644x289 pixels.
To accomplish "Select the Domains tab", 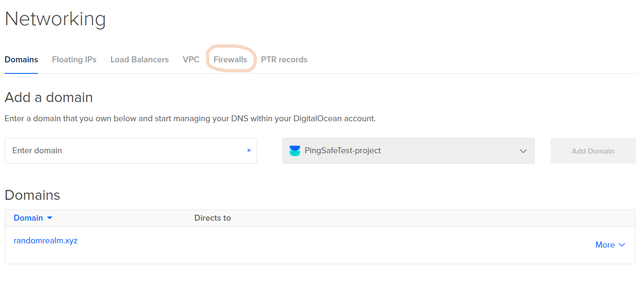I will [x=21, y=60].
